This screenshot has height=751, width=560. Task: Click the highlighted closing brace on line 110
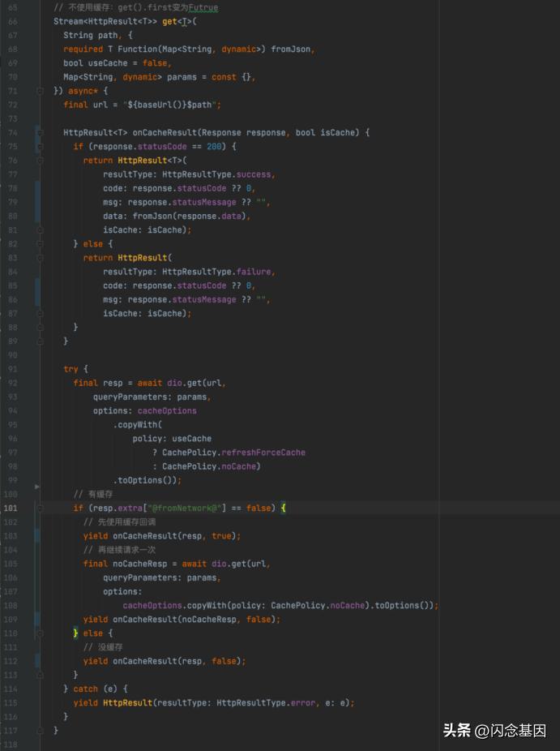(75, 633)
